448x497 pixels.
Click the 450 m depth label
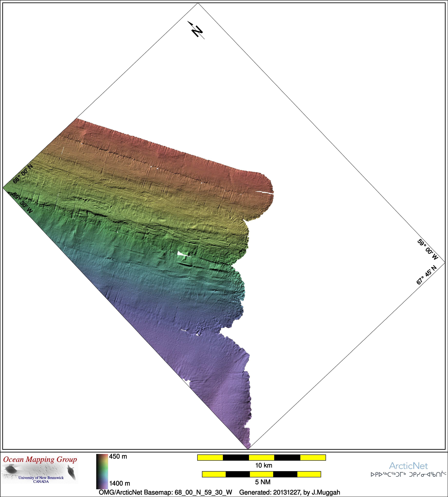(118, 457)
